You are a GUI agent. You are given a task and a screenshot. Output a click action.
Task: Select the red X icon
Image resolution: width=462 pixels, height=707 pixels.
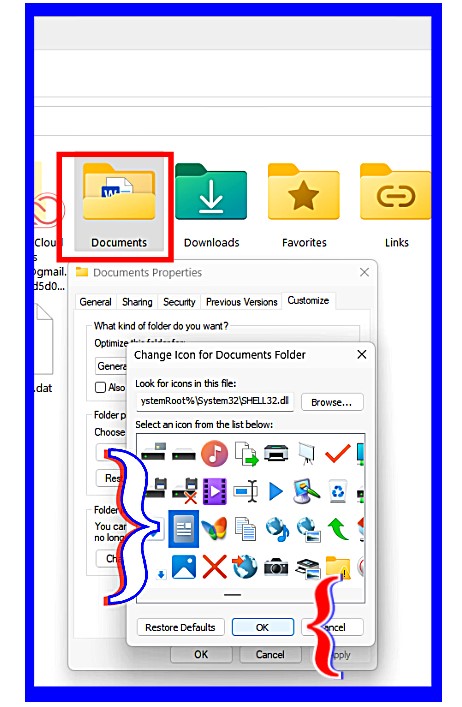tap(215, 567)
